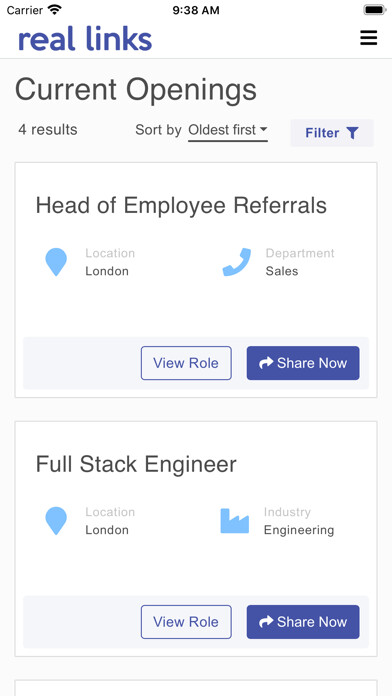
Task: Click the Wi-Fi status icon in status bar
Action: point(55,10)
